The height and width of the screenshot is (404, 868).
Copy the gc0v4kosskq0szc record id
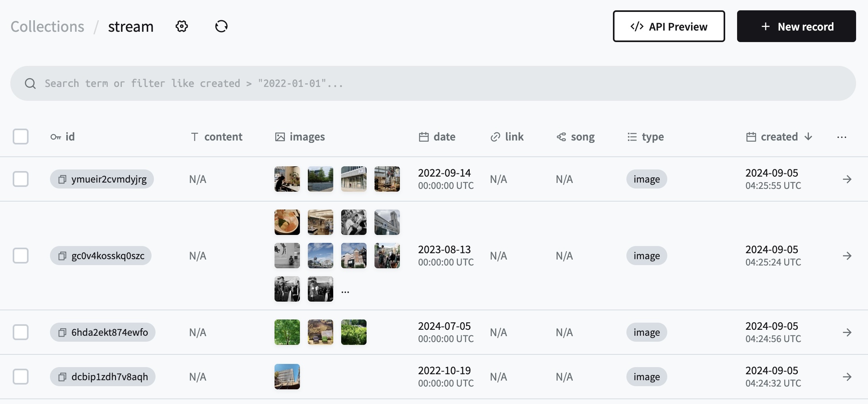click(x=62, y=256)
